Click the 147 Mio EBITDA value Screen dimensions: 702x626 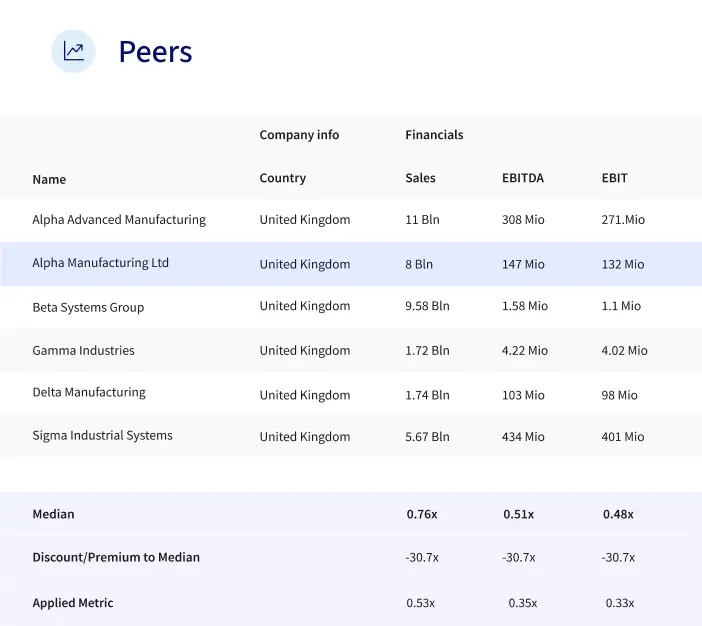coord(523,264)
